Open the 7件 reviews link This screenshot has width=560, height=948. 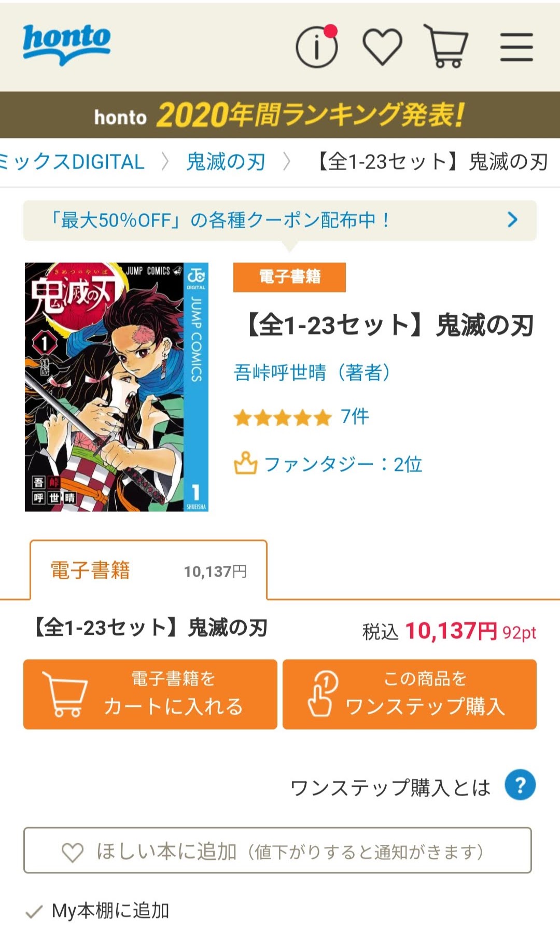pos(355,416)
